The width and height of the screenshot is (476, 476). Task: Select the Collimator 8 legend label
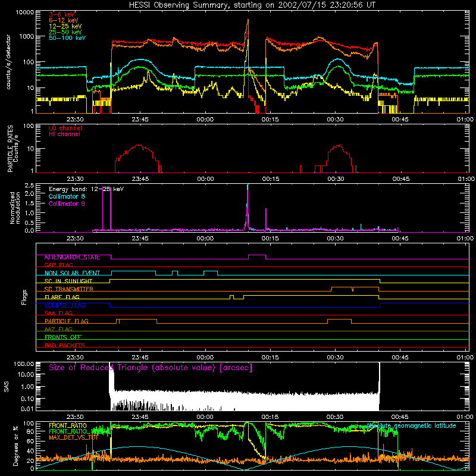tap(67, 196)
